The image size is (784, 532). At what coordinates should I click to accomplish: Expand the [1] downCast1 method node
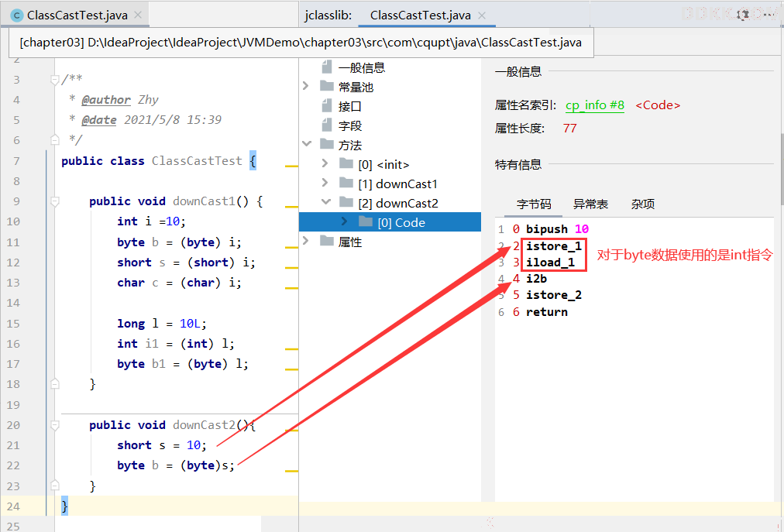pyautogui.click(x=325, y=183)
